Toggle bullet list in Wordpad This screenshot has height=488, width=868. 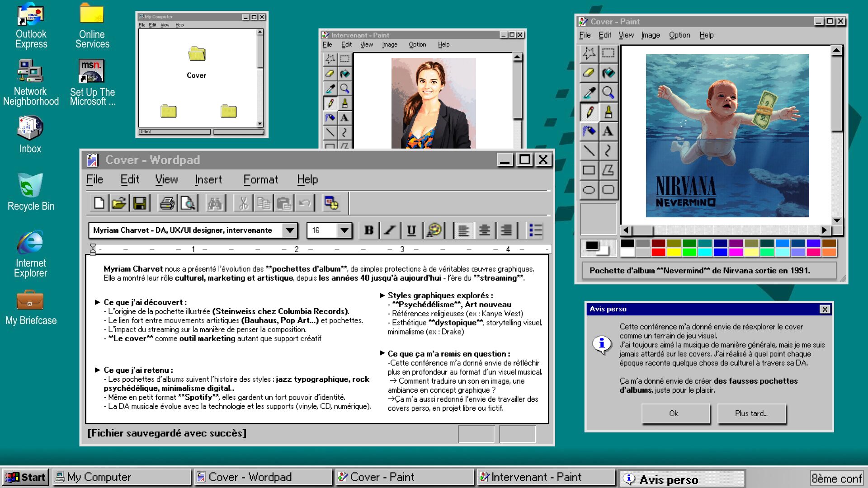536,230
